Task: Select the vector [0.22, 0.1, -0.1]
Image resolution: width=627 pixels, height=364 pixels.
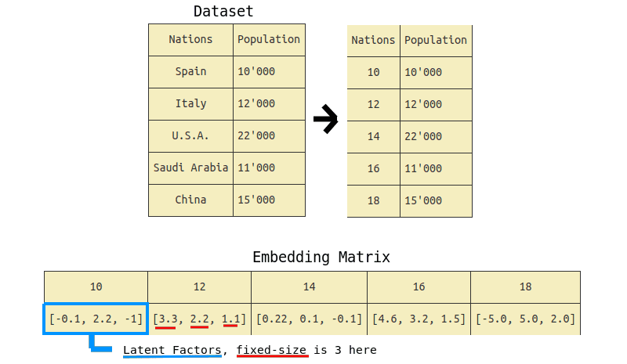Action: pos(309,319)
